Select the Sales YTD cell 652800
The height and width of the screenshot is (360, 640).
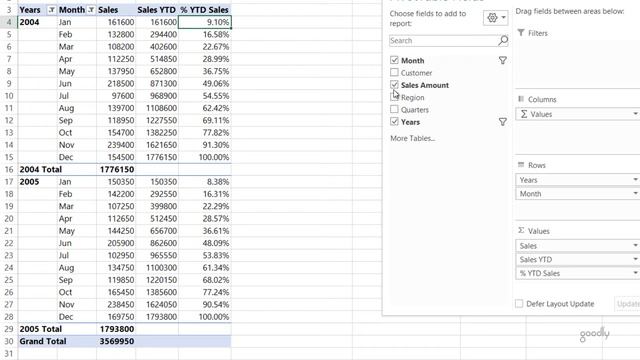pos(157,71)
